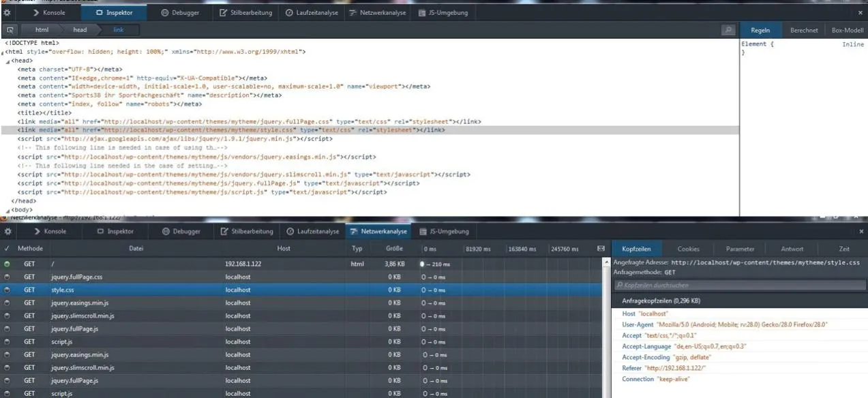Close the Netzwerkanalyse toolbox with X
868x398 pixels.
(x=860, y=232)
